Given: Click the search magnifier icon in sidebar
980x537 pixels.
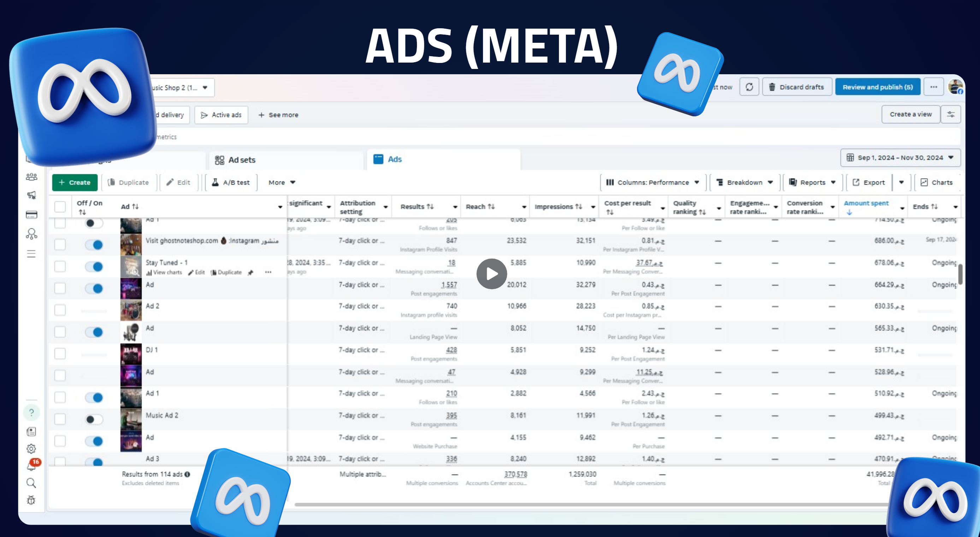Looking at the screenshot, I should 32,483.
